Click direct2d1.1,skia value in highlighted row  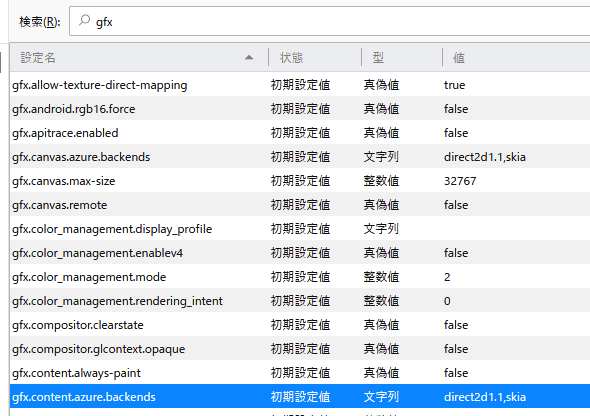pos(485,397)
